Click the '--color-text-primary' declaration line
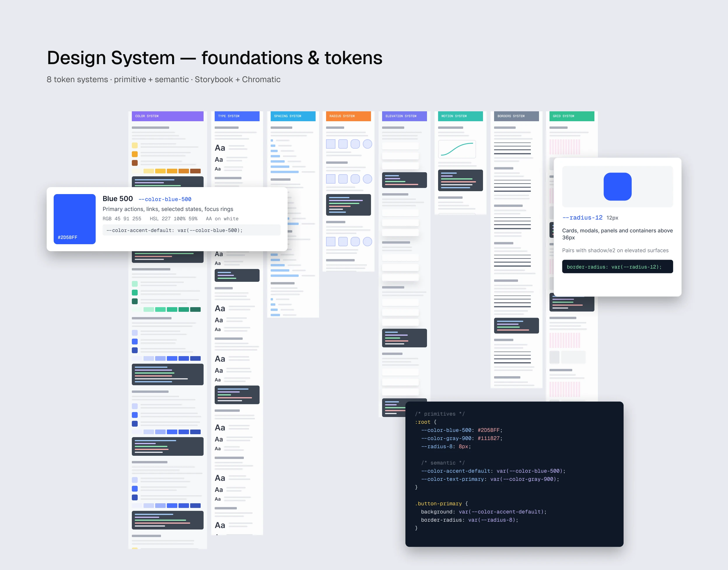 click(490, 479)
